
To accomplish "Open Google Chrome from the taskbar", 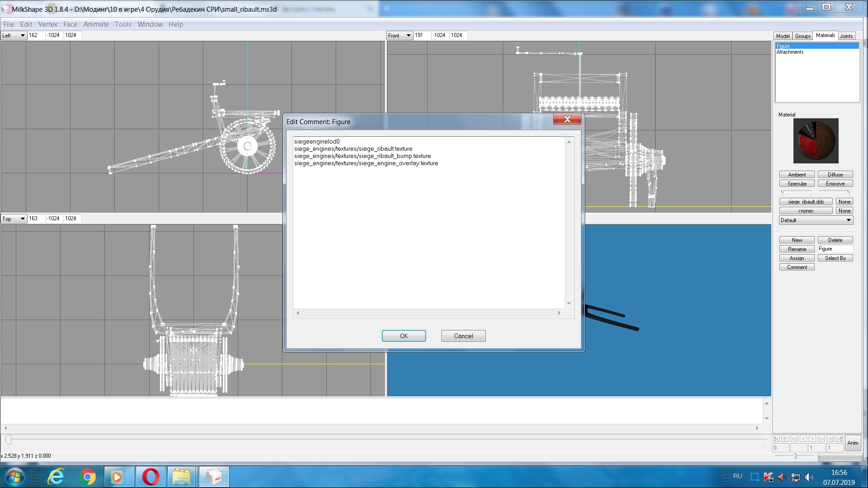I will (88, 477).
